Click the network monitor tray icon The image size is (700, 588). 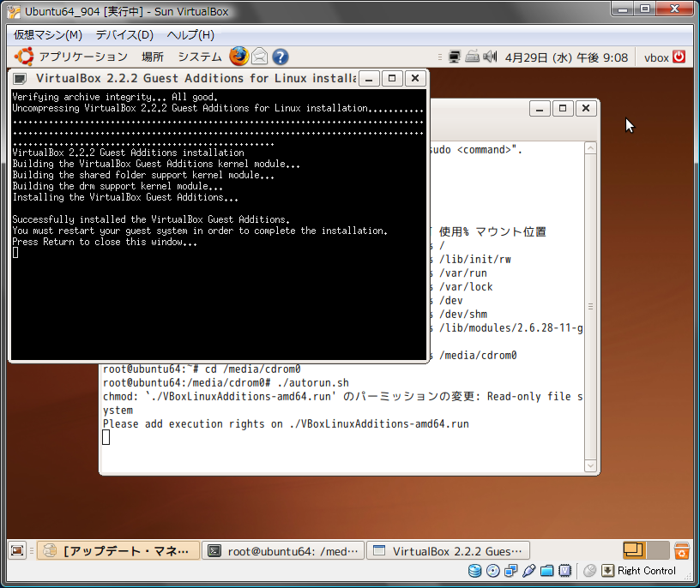pyautogui.click(x=455, y=57)
